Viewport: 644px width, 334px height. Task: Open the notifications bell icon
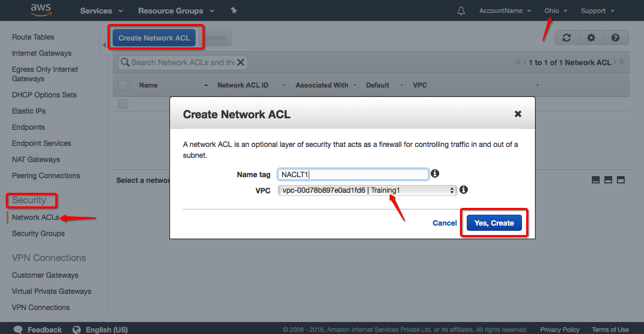461,11
